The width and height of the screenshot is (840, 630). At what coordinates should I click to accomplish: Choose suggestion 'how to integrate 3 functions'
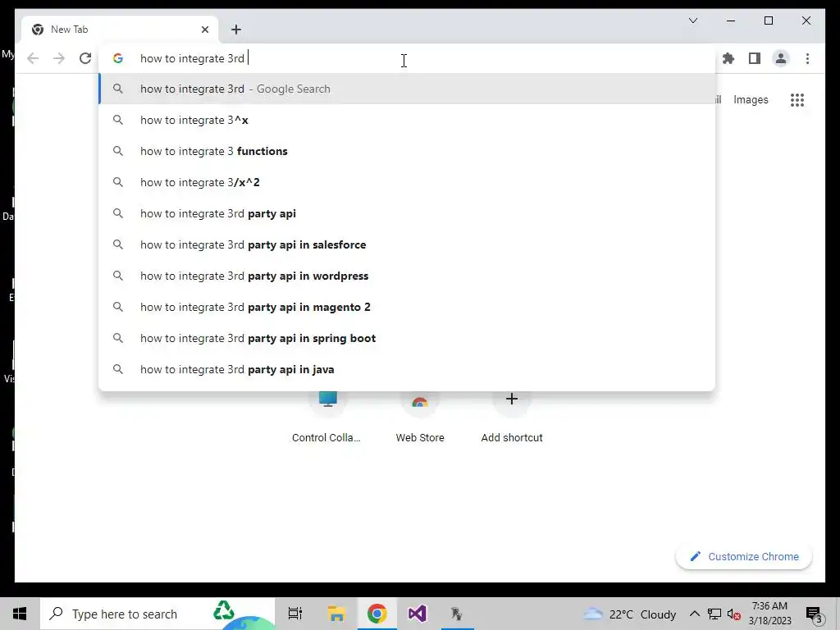pos(407,151)
